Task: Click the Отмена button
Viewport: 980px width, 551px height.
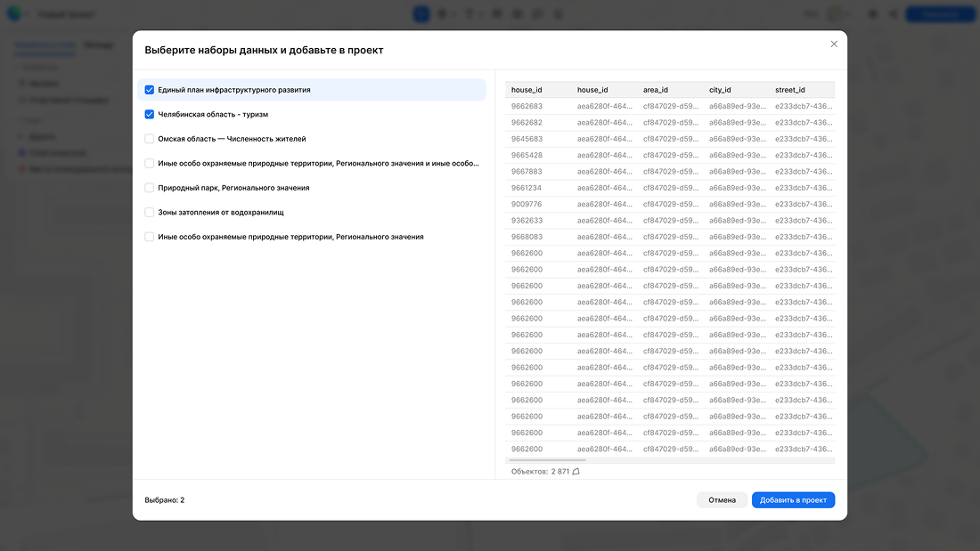Action: (x=722, y=499)
